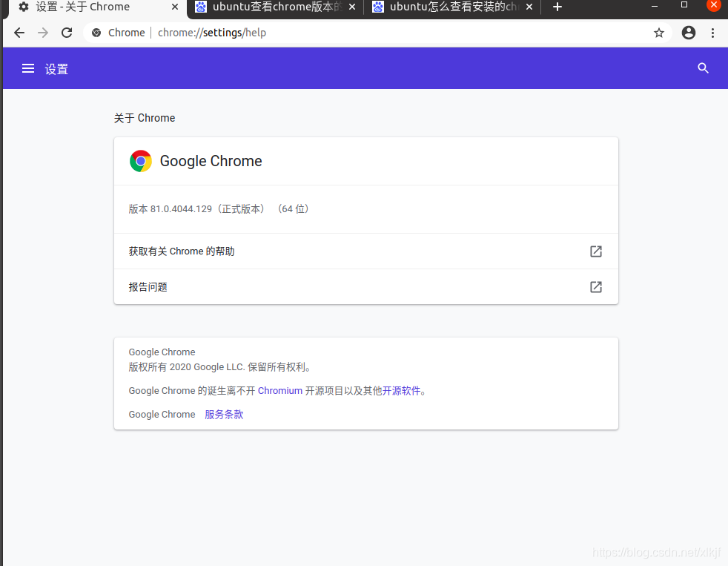The width and height of the screenshot is (728, 566).
Task: Open external link icon for 报告问题
Action: coord(596,287)
